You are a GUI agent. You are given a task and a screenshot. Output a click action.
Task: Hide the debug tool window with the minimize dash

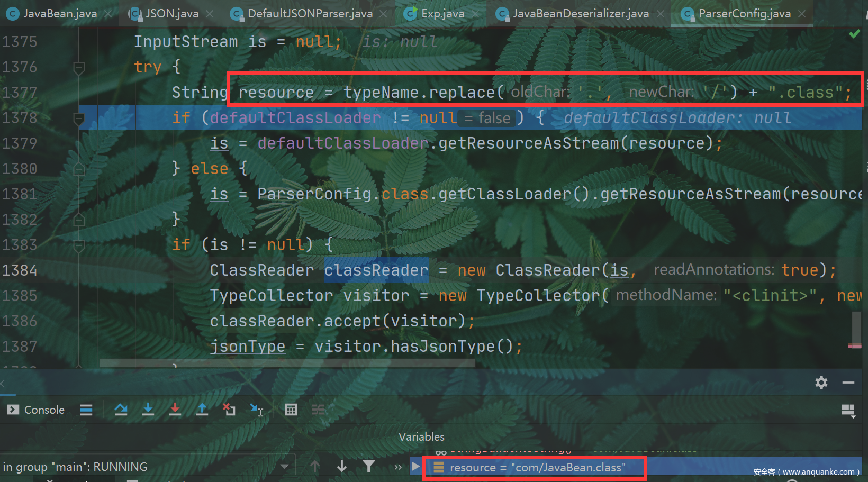[x=848, y=383]
